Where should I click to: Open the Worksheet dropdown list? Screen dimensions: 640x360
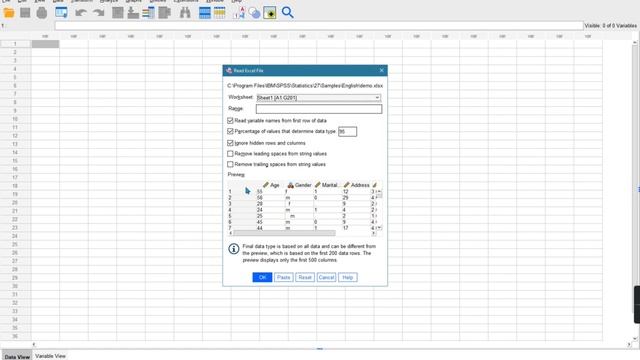coord(318,98)
